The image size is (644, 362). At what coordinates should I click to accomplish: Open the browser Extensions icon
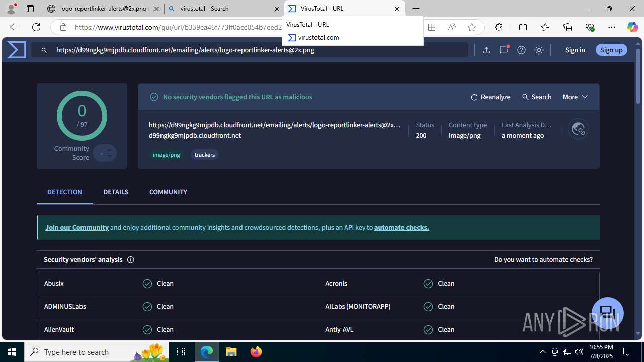tap(499, 27)
